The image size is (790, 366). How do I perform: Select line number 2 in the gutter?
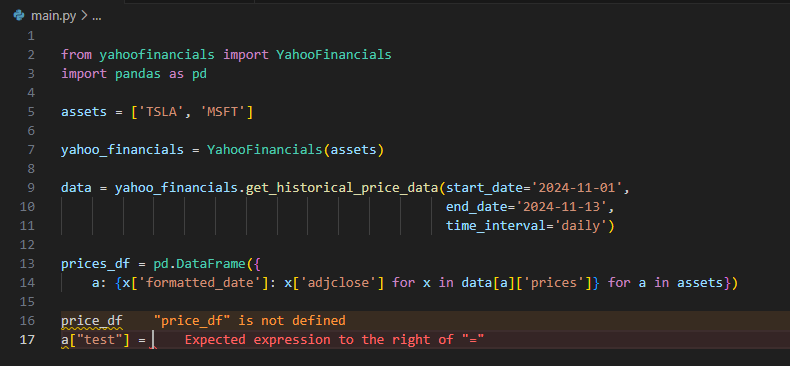31,54
